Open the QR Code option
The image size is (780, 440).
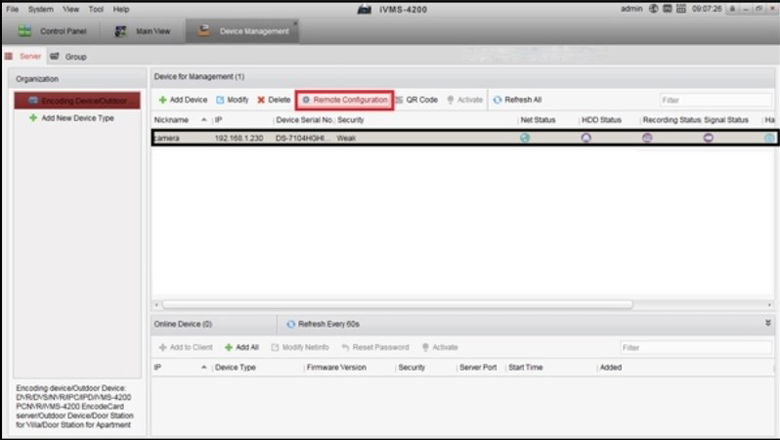tap(416, 100)
